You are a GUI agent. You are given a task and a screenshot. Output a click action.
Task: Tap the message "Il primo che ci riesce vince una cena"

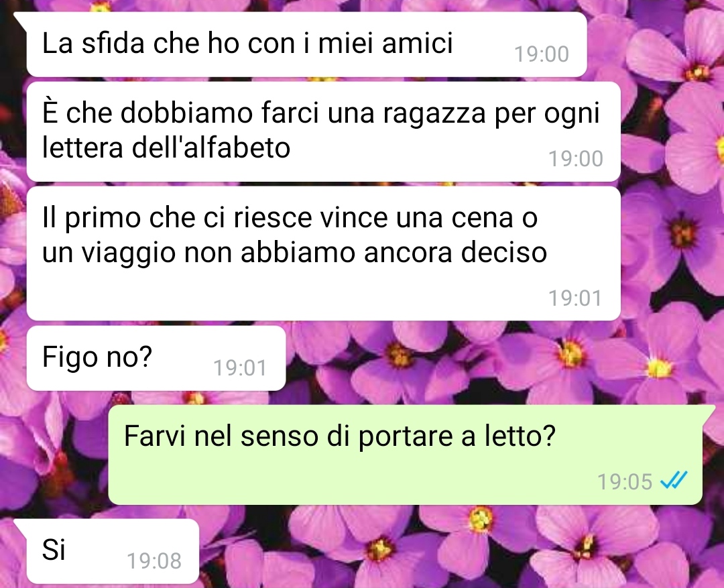point(323,253)
